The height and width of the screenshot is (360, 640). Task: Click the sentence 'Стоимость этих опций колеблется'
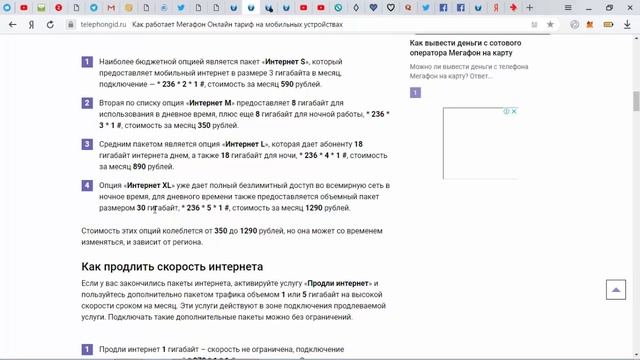click(x=232, y=236)
